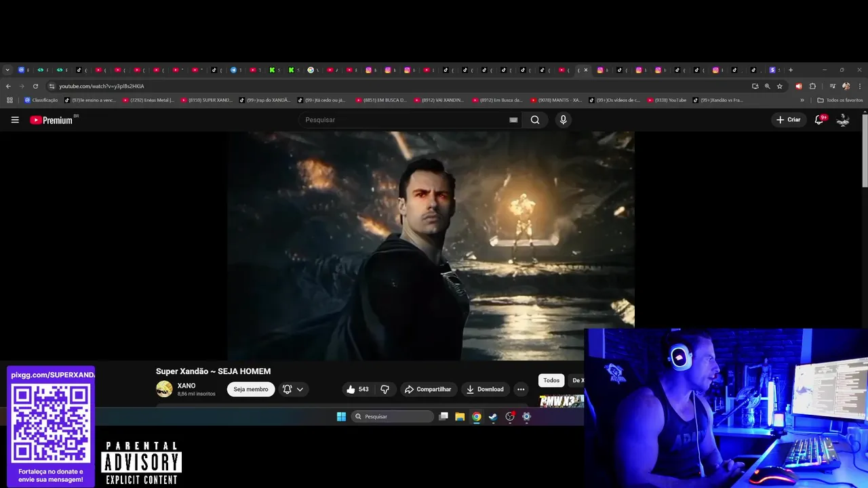The image size is (868, 488).
Task: Open the "(9078) MANTIS - XA..." bookmark
Action: tap(557, 100)
